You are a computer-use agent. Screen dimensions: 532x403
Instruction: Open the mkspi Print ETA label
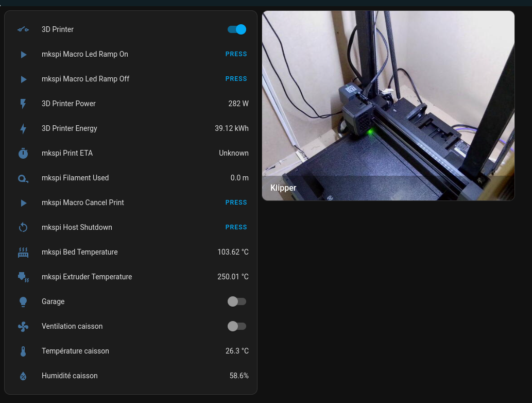pyautogui.click(x=67, y=153)
